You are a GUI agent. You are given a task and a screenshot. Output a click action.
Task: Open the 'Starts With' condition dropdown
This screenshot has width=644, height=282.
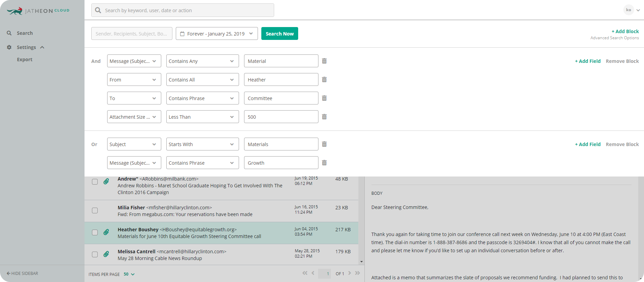(202, 144)
